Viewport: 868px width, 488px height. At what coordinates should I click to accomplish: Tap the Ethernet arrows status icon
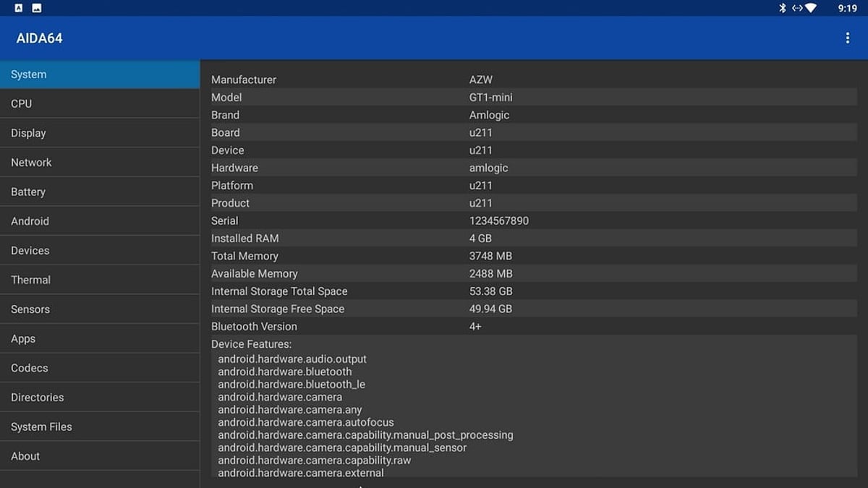pyautogui.click(x=797, y=8)
